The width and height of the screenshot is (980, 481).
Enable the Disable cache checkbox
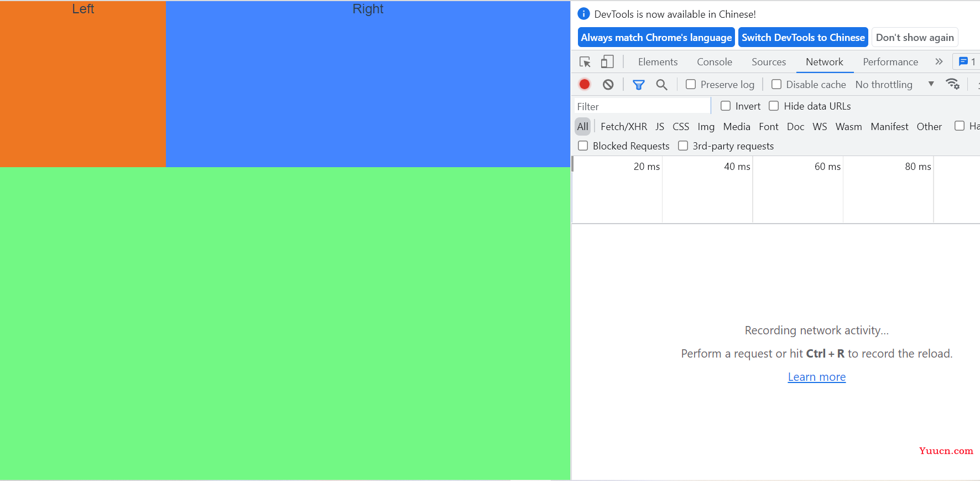point(776,84)
